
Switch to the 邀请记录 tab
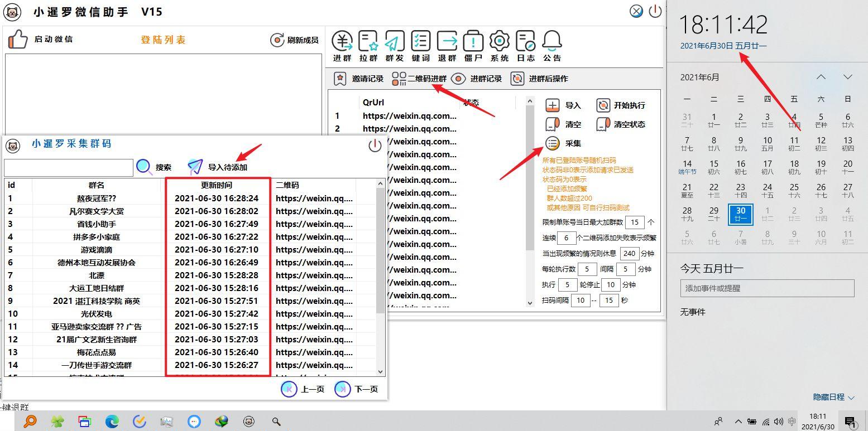tap(359, 79)
